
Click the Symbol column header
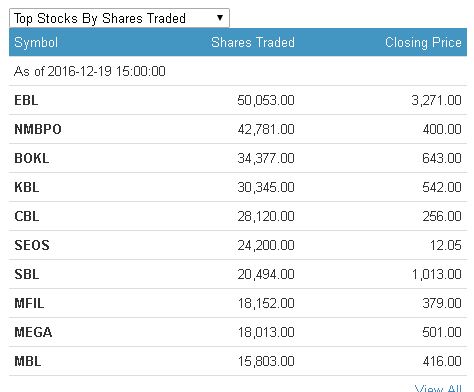(36, 42)
